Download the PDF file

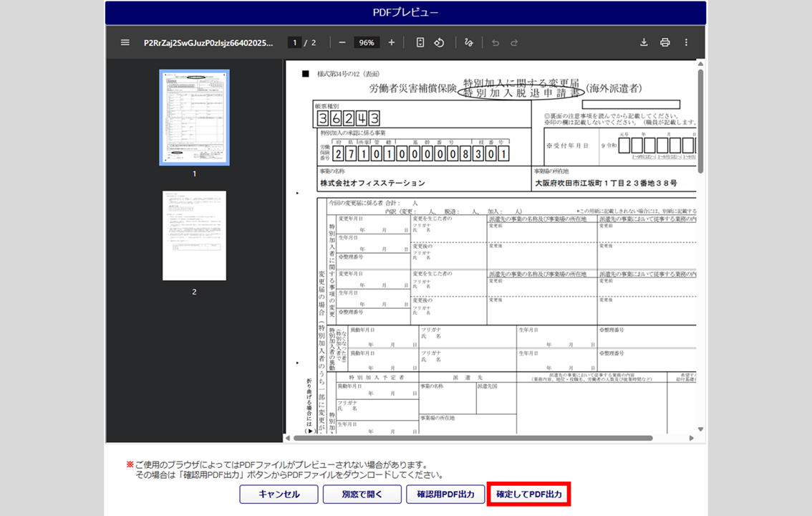pos(644,43)
